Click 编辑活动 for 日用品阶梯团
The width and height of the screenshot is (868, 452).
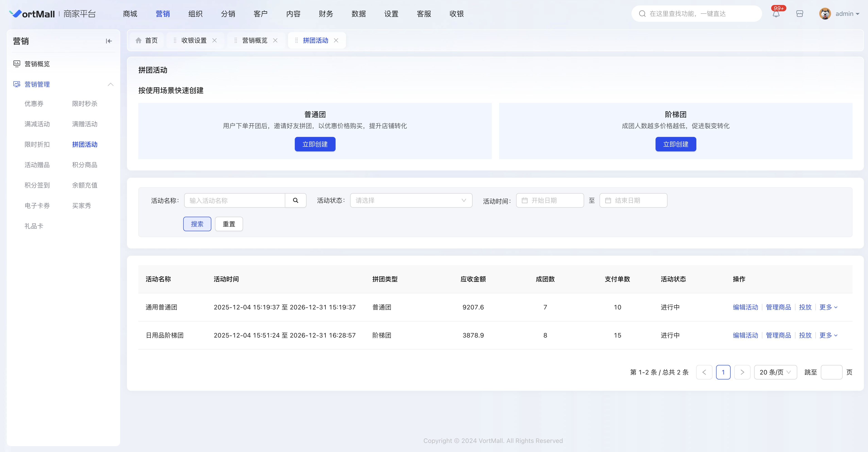point(745,335)
